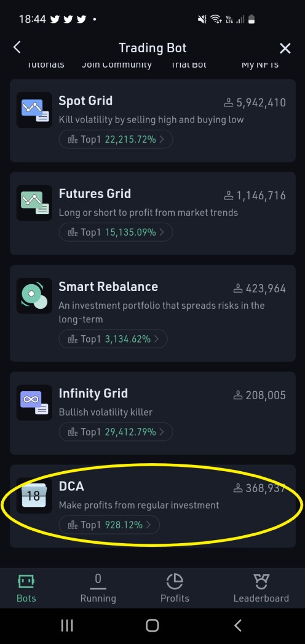
Task: Tap the Smart Rebalance bot icon
Action: pyautogui.click(x=34, y=296)
